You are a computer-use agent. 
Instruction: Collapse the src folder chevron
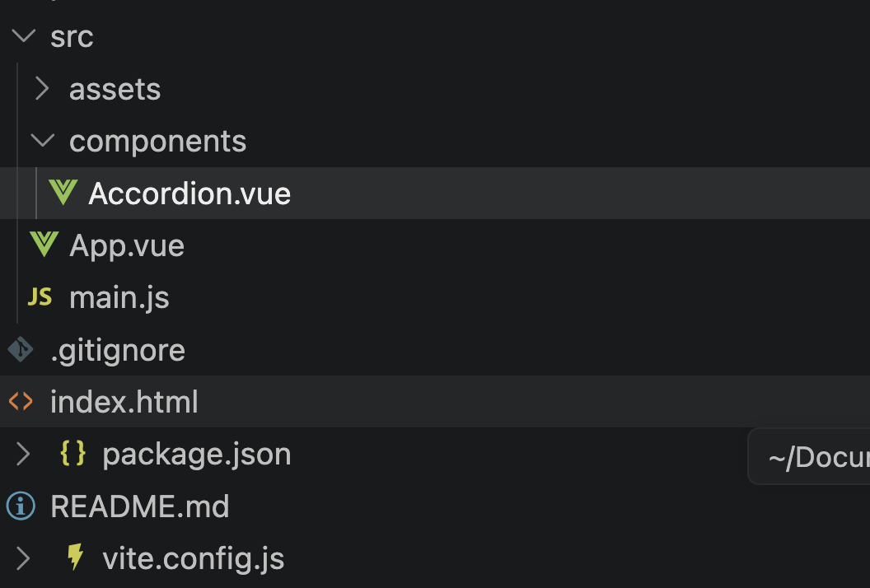pos(25,36)
